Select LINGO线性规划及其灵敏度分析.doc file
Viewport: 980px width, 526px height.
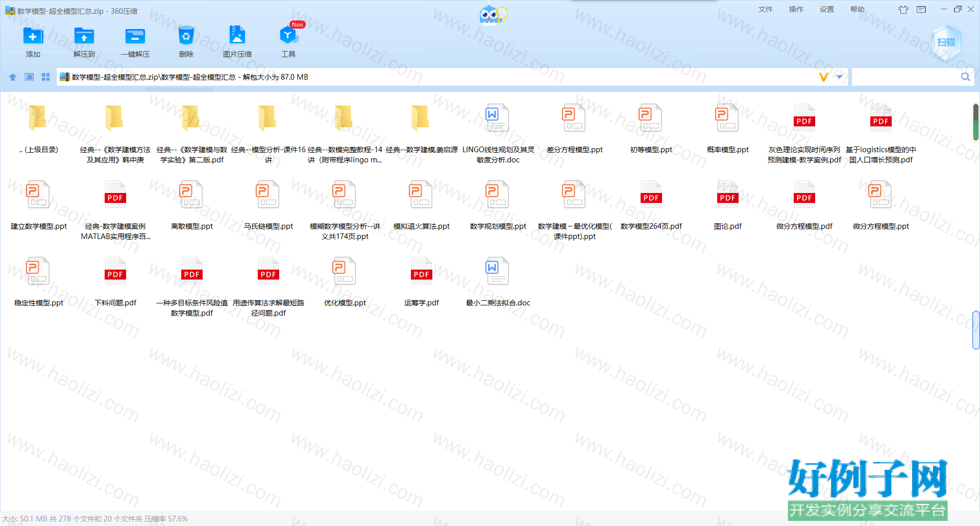tap(498, 134)
